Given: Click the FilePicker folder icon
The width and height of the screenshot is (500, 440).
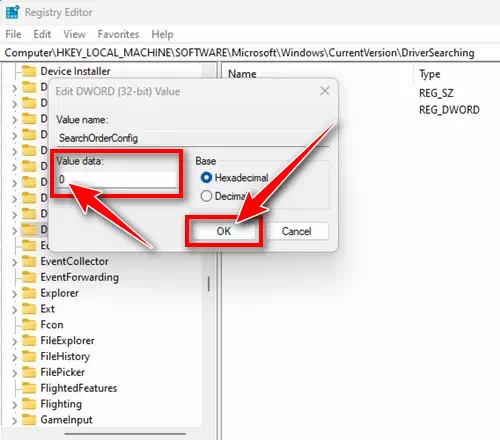Looking at the screenshot, I should (x=29, y=372).
